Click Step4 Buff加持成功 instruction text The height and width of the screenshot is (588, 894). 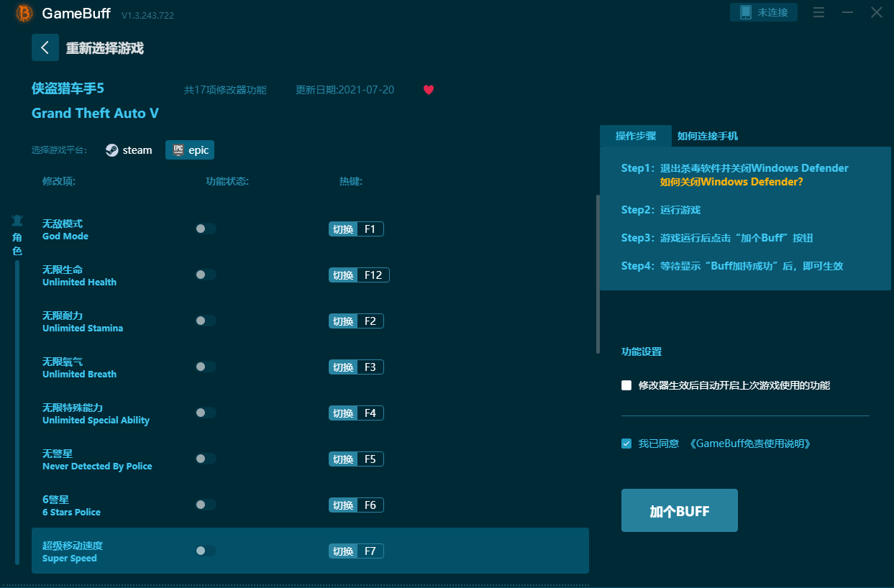pyautogui.click(x=732, y=266)
